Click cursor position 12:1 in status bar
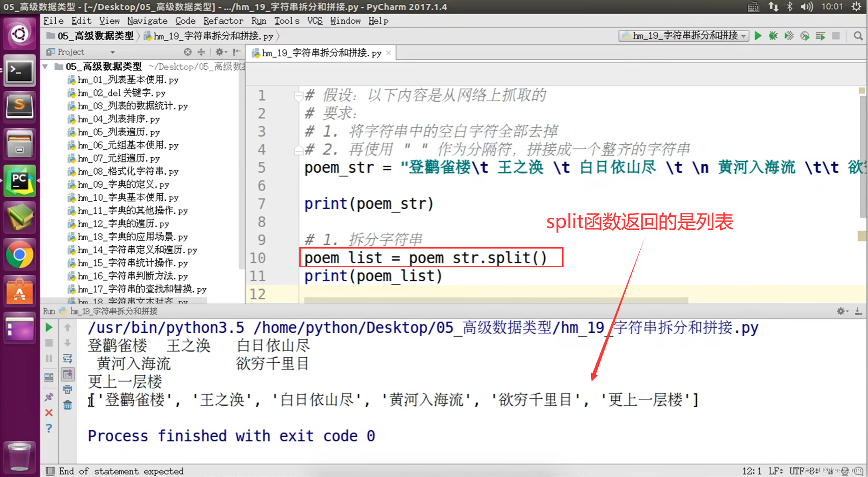The height and width of the screenshot is (477, 868). pyautogui.click(x=752, y=471)
